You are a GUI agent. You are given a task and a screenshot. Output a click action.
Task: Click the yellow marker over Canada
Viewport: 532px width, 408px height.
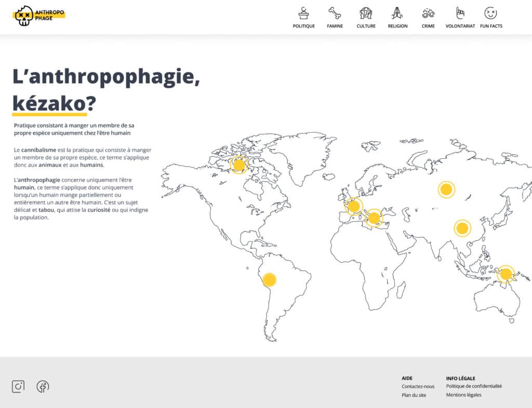pos(238,165)
